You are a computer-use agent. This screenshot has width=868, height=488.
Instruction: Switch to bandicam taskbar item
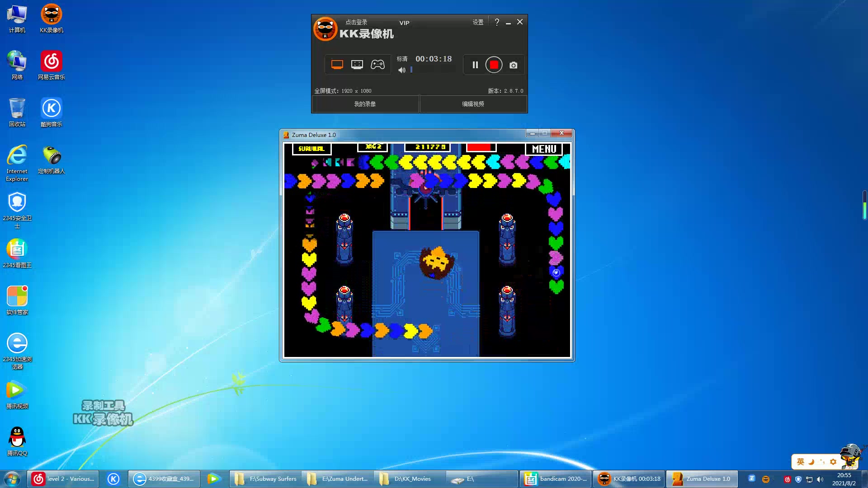point(556,479)
